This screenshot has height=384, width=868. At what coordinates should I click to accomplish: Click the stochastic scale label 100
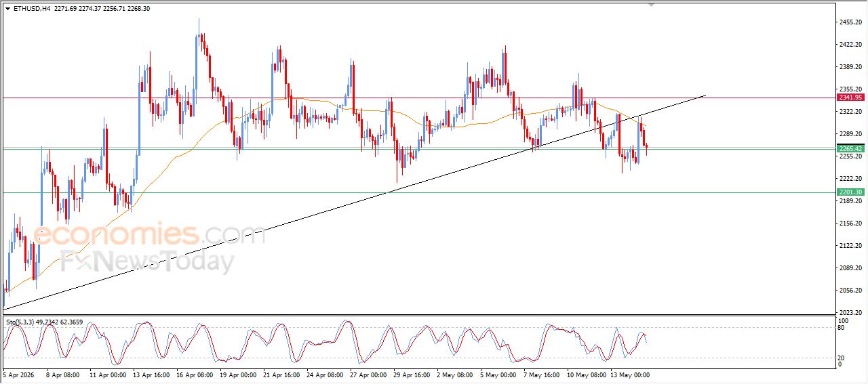[x=844, y=320]
